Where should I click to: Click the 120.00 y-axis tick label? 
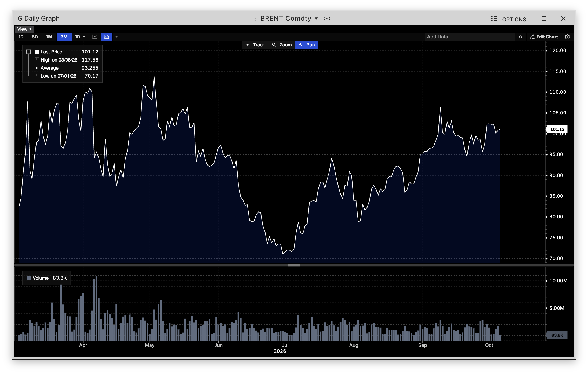[x=558, y=51]
